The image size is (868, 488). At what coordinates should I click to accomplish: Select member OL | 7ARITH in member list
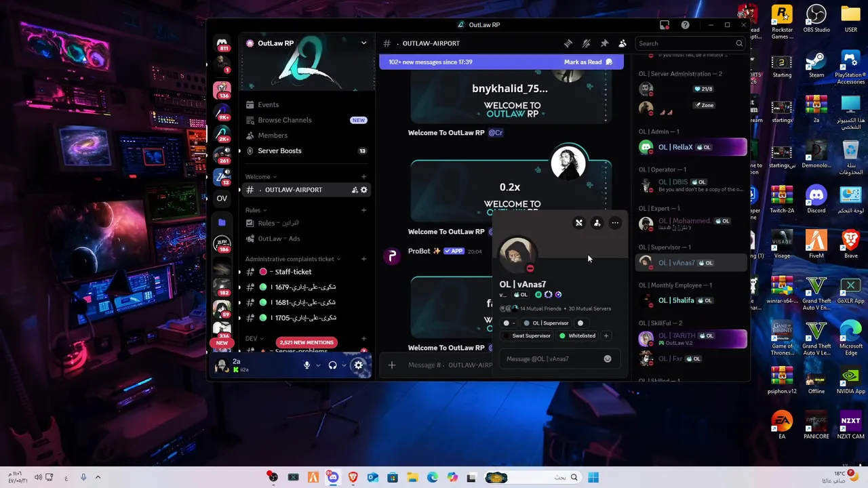pyautogui.click(x=692, y=339)
